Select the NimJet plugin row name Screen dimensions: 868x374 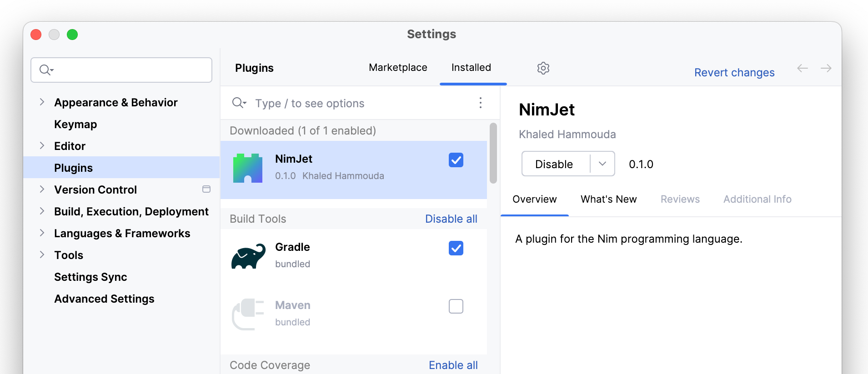(x=294, y=159)
